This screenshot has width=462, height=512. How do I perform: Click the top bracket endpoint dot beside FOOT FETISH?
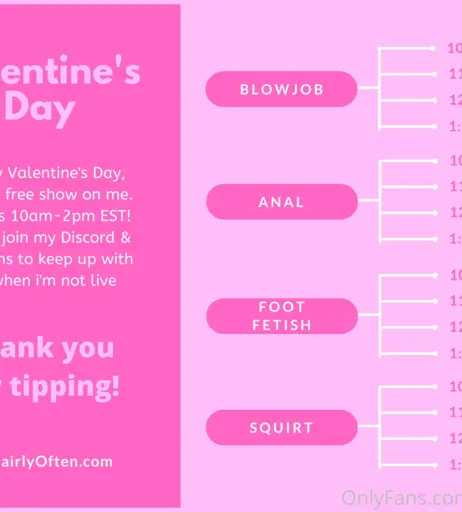(x=435, y=275)
